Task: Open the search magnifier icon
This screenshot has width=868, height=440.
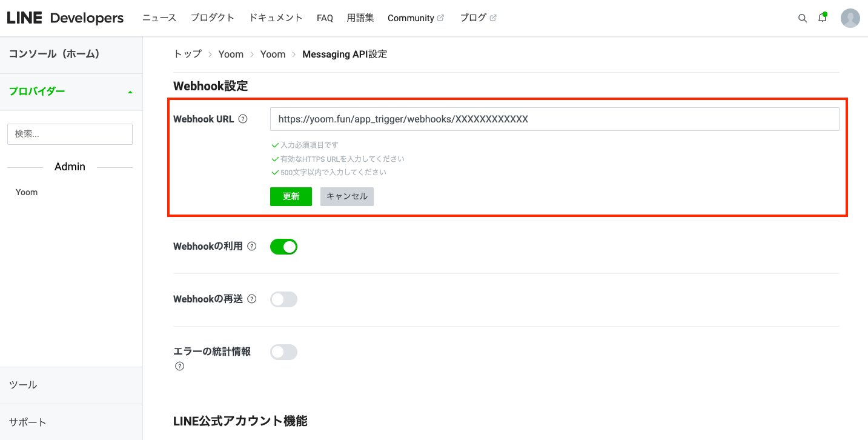Action: tap(803, 18)
